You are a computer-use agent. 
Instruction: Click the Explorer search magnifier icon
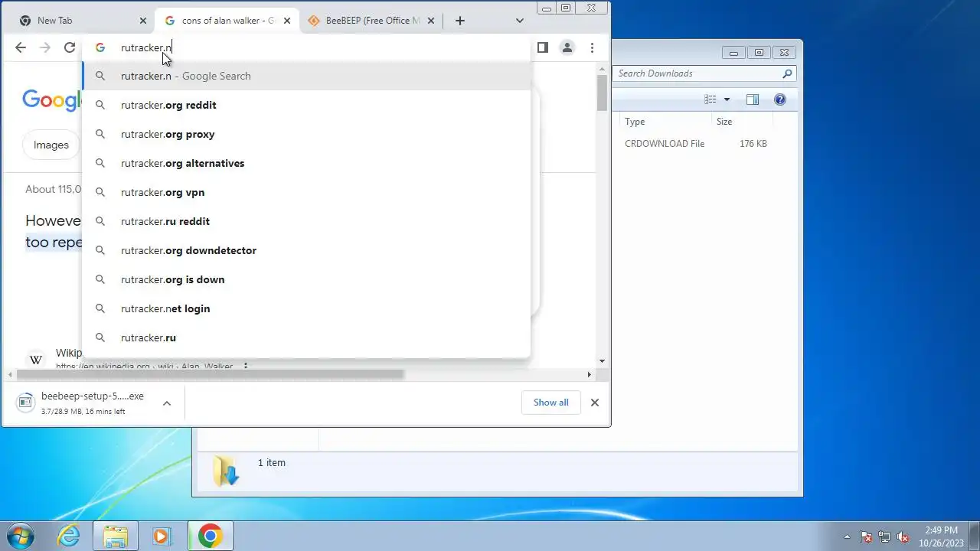click(787, 73)
